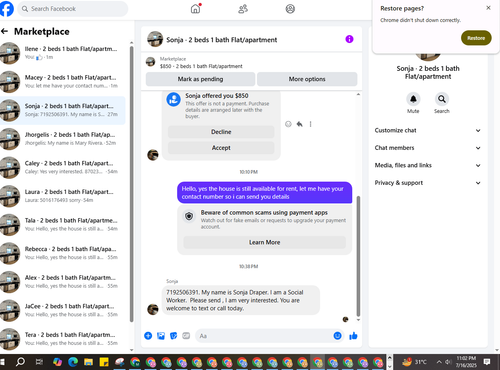The width and height of the screenshot is (500, 370).
Task: Expand Privacy & support section
Action: [428, 183]
